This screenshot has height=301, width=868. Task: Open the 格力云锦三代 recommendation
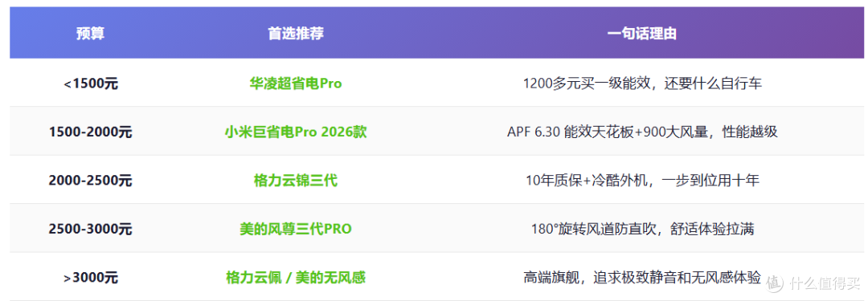296,181
